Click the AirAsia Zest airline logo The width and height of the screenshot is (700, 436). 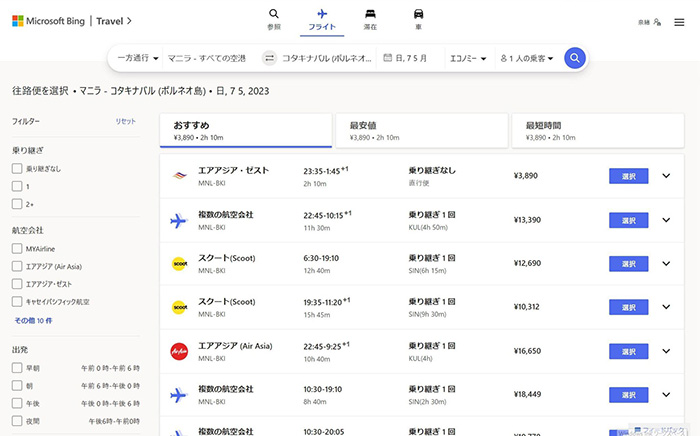pos(179,176)
